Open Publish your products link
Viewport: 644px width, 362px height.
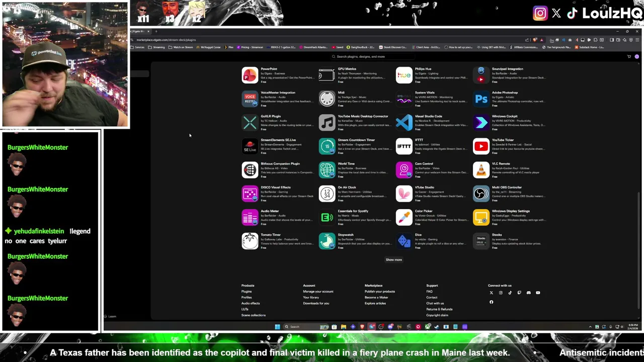coord(380,292)
